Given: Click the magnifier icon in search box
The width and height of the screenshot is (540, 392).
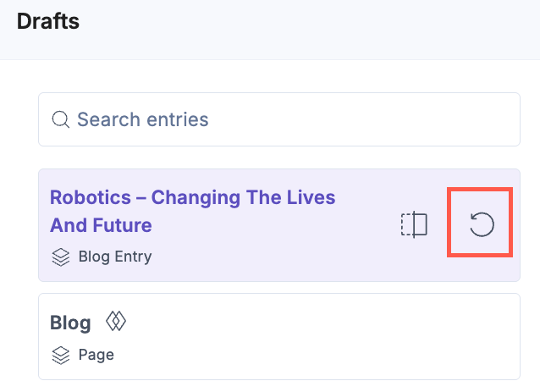Looking at the screenshot, I should click(x=61, y=119).
